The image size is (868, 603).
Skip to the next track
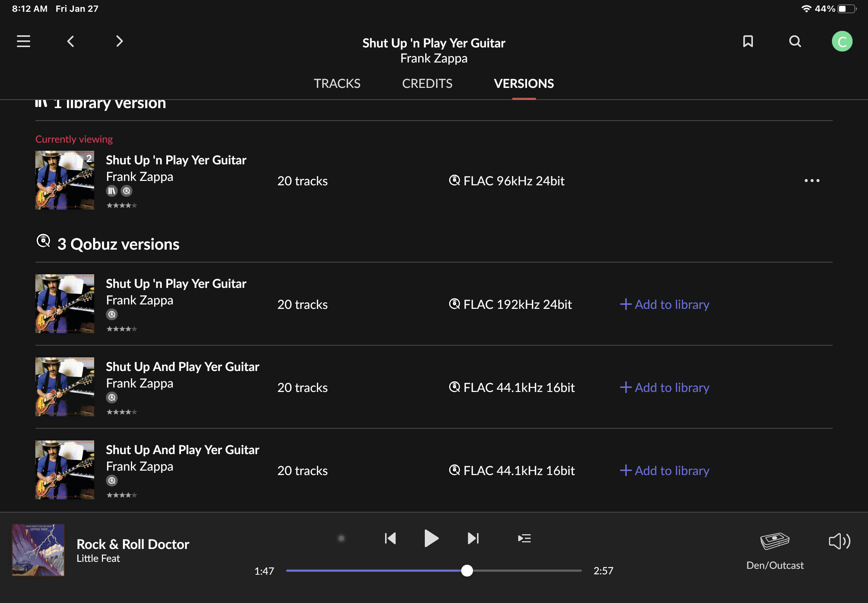click(473, 538)
